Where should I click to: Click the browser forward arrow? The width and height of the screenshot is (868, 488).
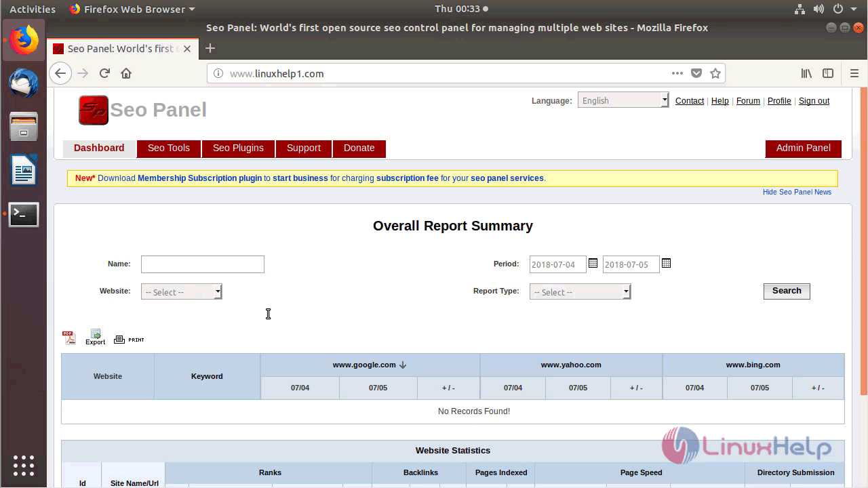83,73
